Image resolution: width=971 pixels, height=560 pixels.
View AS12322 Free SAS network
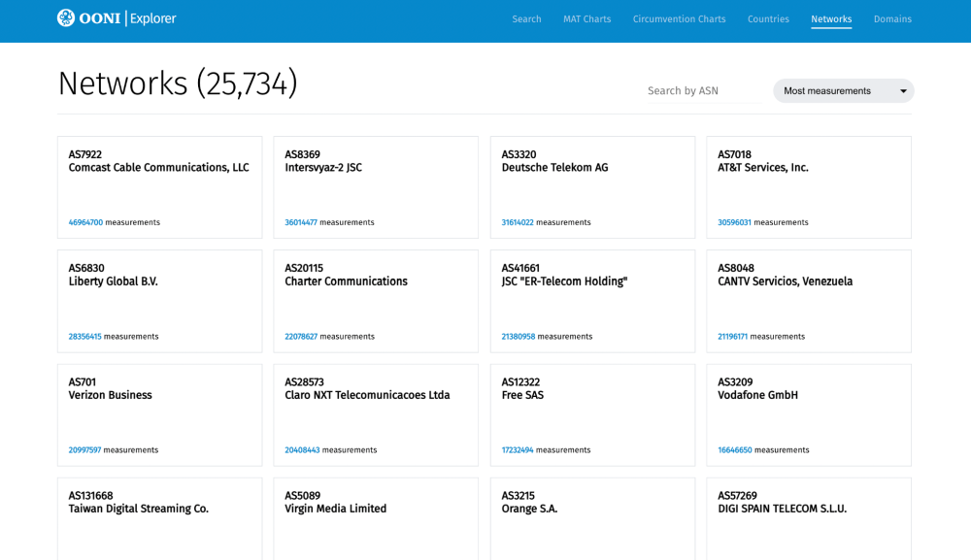[x=592, y=414]
